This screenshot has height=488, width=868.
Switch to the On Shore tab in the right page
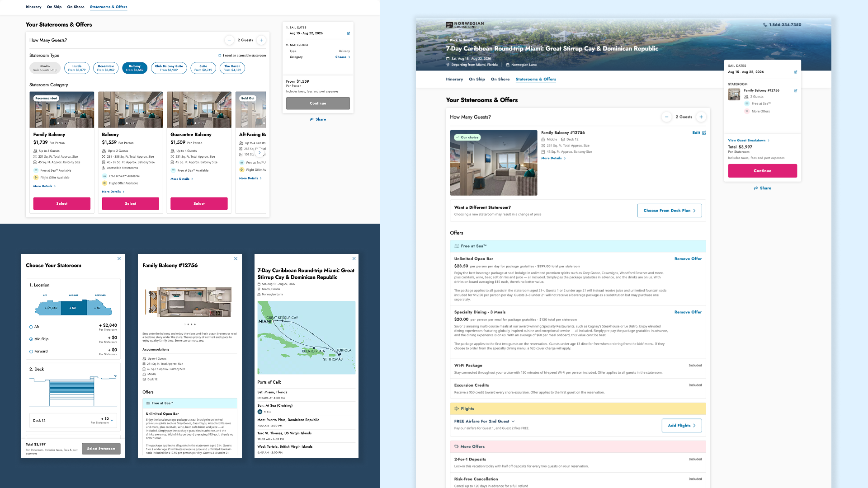point(500,79)
